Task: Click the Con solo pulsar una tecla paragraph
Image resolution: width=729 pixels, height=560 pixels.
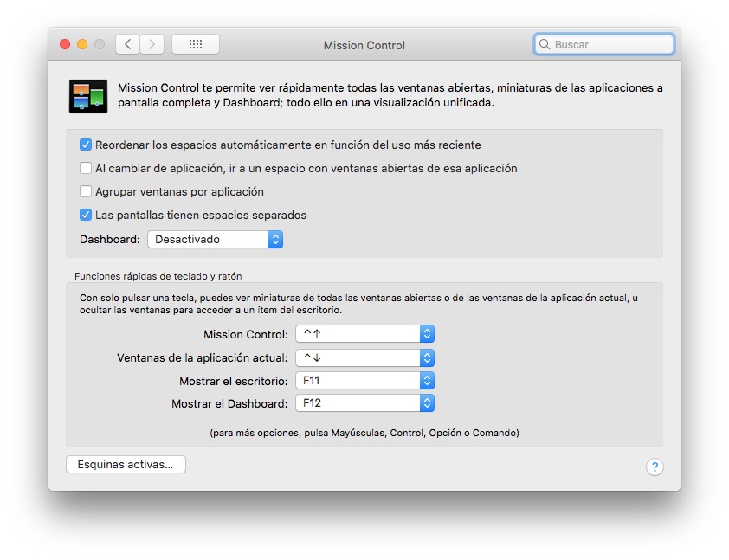Action: [358, 304]
